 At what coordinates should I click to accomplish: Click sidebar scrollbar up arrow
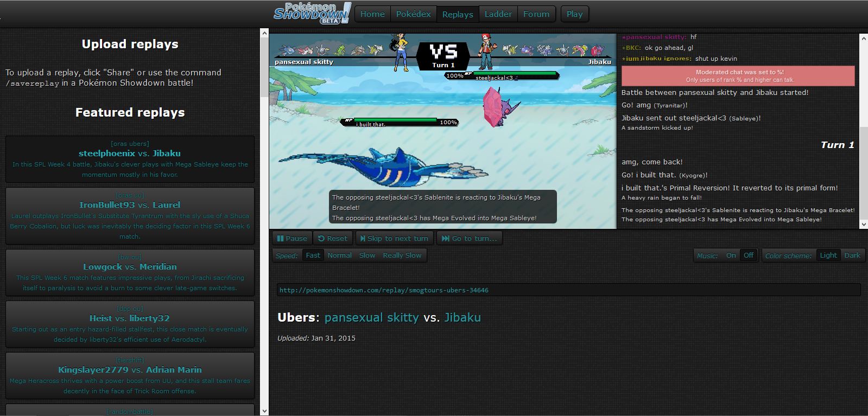click(264, 33)
